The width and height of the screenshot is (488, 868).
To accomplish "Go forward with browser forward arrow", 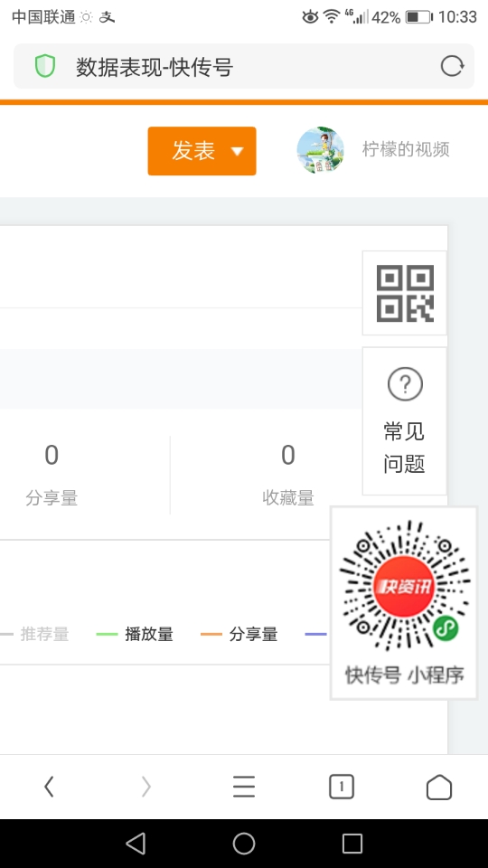I will click(146, 787).
